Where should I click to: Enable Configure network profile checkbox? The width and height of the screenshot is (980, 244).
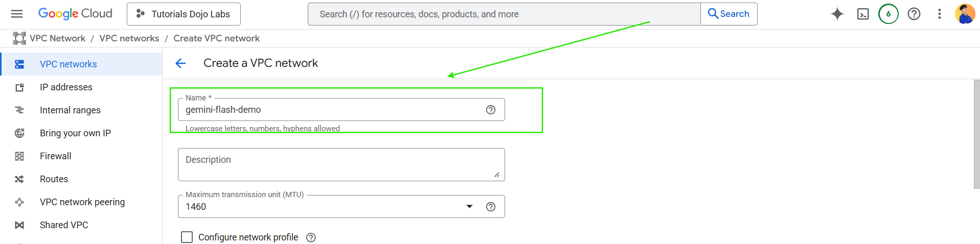(187, 237)
